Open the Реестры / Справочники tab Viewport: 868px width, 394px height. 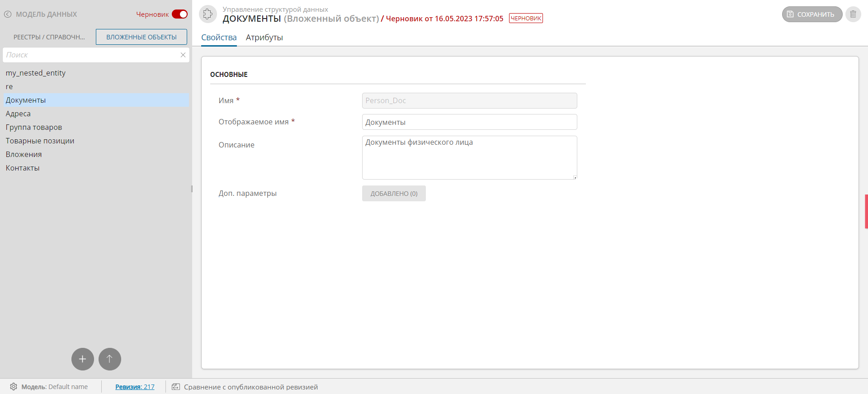point(49,37)
